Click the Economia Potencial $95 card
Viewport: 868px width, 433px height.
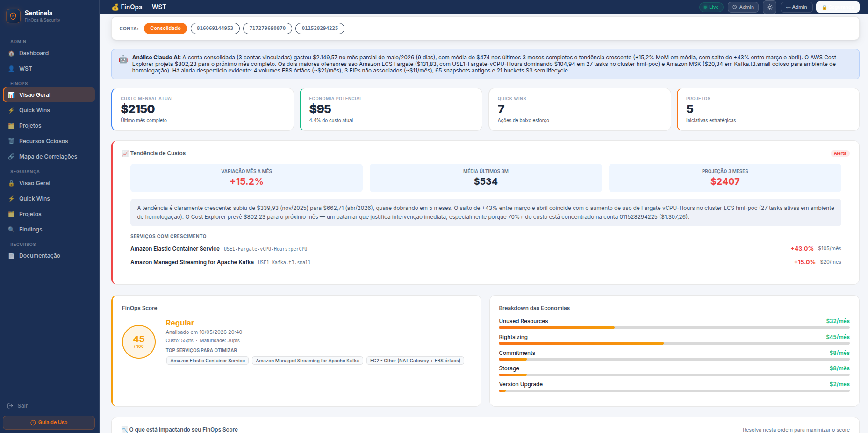point(391,109)
